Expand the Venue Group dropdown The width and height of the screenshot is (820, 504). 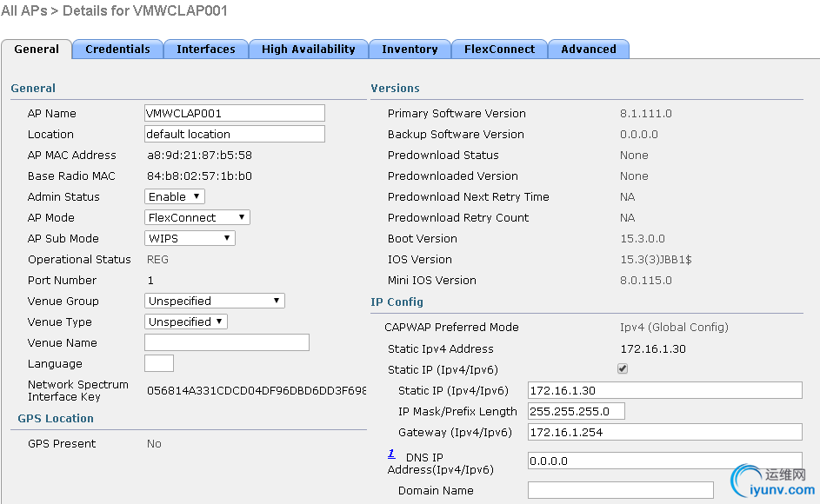click(x=215, y=302)
